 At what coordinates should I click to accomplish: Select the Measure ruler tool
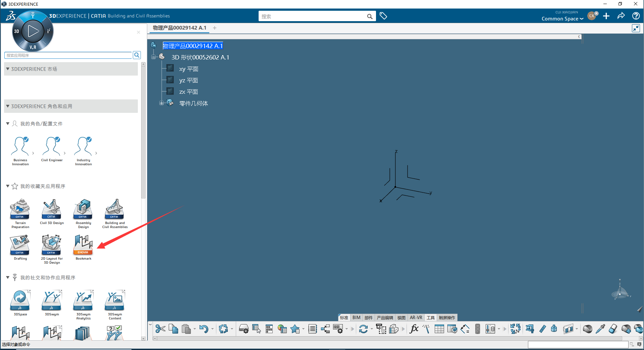pyautogui.click(x=542, y=329)
